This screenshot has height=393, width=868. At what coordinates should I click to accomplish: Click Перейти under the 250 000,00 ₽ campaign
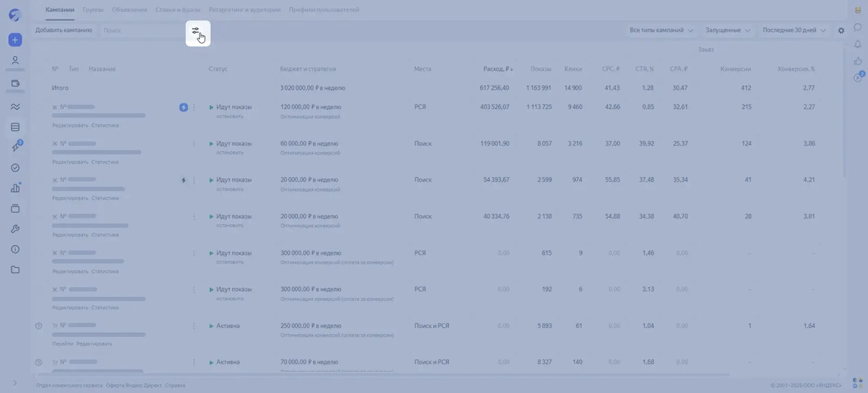(63, 344)
